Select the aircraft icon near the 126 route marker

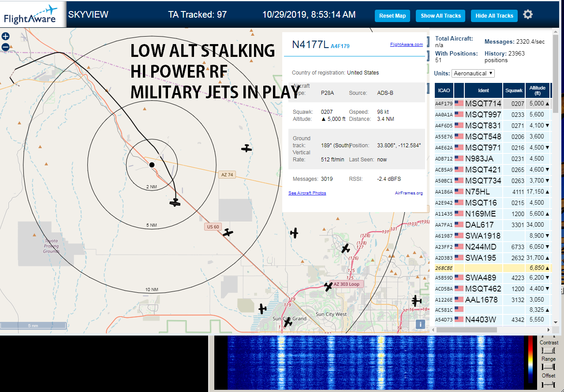346,249
